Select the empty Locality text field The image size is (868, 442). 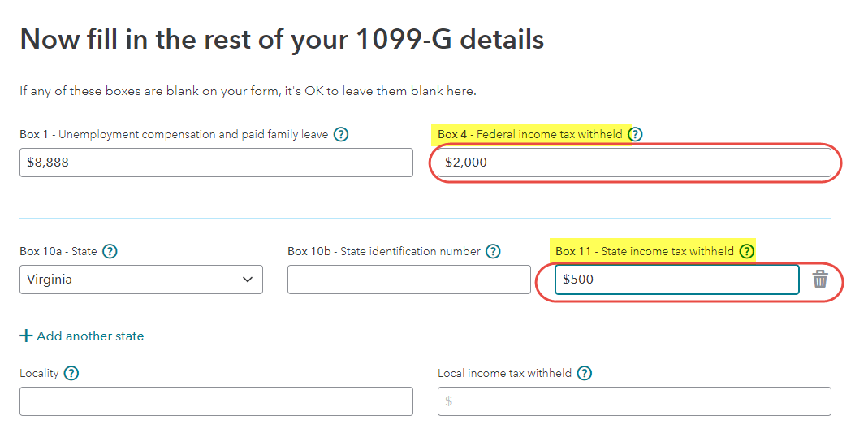pyautogui.click(x=217, y=401)
